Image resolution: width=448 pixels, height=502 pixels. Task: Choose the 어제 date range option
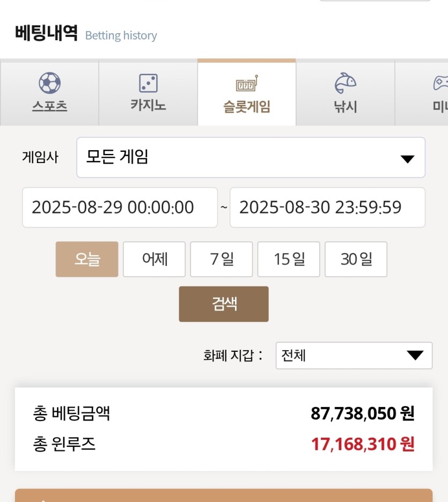154,259
